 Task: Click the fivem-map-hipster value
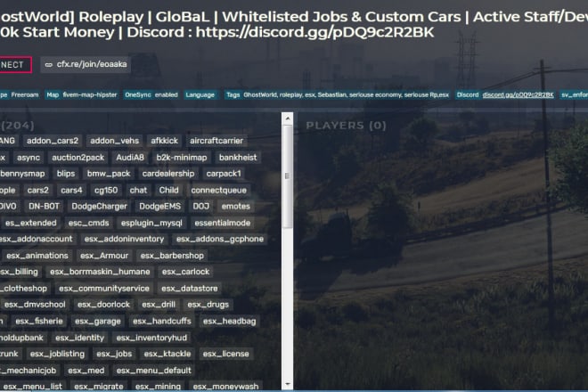[90, 95]
